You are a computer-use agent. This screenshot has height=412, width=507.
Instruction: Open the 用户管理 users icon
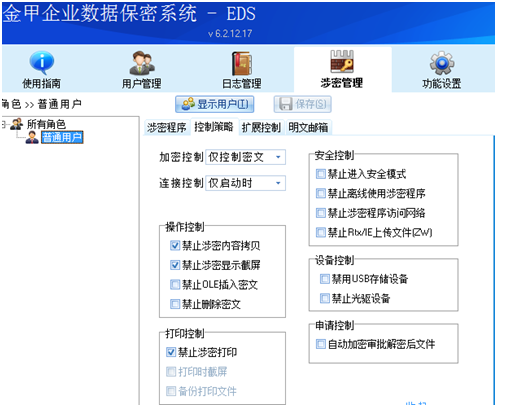[x=142, y=62]
